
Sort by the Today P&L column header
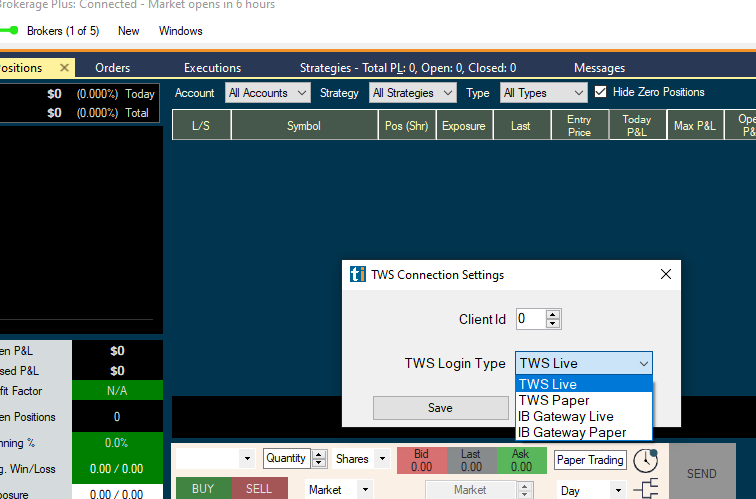coord(638,125)
